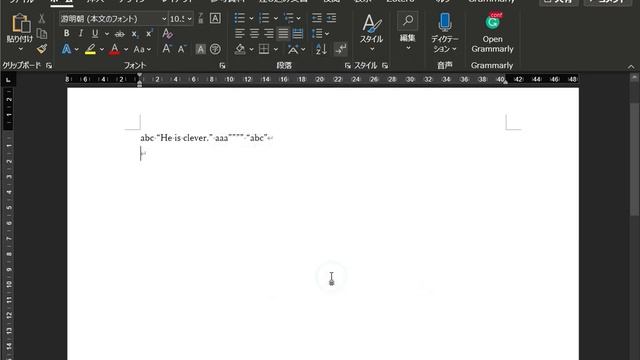This screenshot has width=640, height=360.
Task: Click the text "He is clever."
Action: tap(184, 138)
